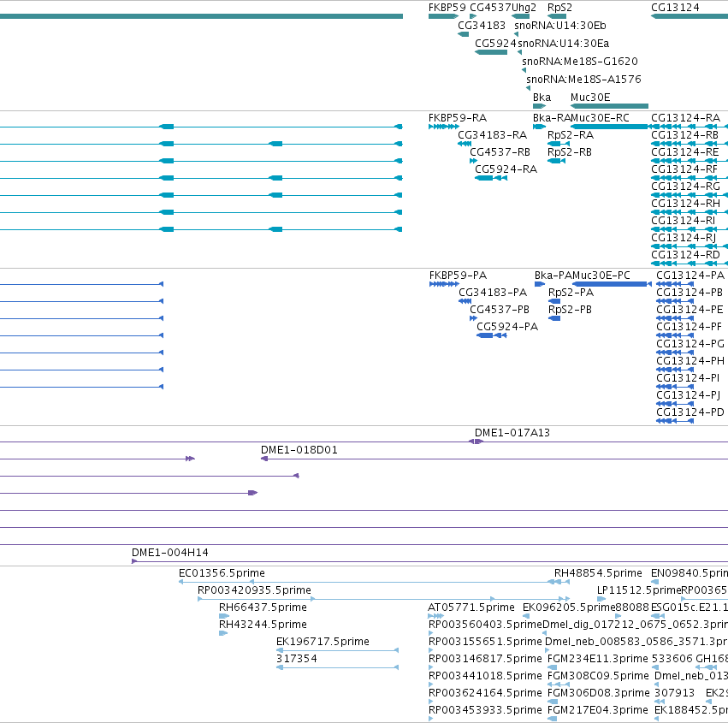Viewport: 728px width, 723px height.
Task: Click the FKBP59-RA transcript glyph
Action: (444, 127)
